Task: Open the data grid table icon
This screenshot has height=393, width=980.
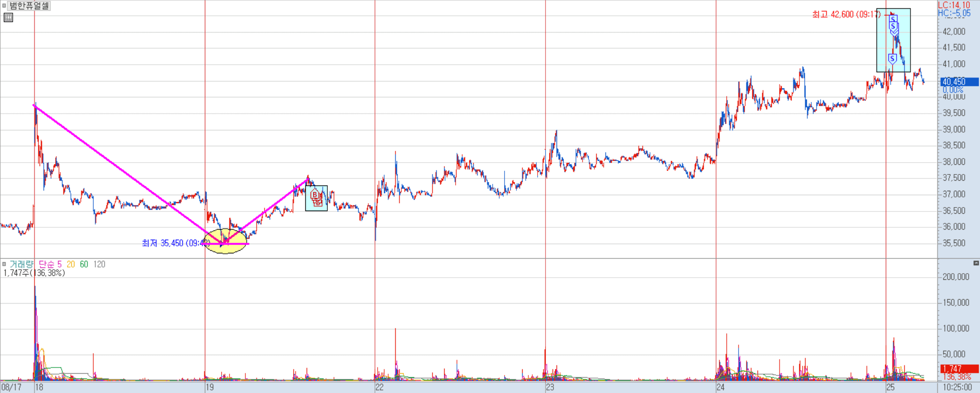Action: pyautogui.click(x=8, y=18)
